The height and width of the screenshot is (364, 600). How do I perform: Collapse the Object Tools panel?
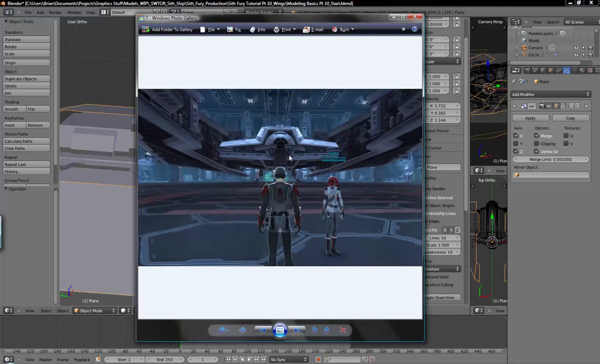[6, 21]
